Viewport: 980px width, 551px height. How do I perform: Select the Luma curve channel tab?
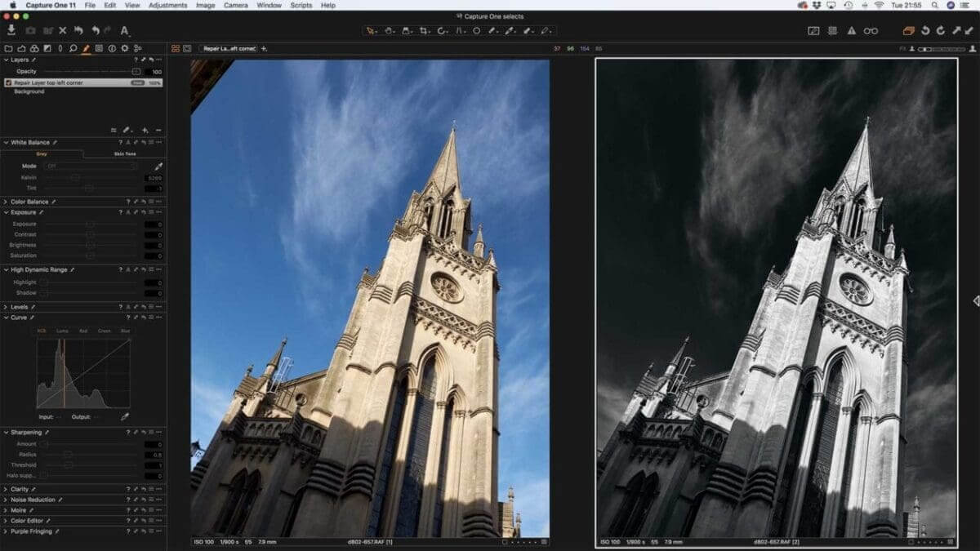click(x=63, y=331)
